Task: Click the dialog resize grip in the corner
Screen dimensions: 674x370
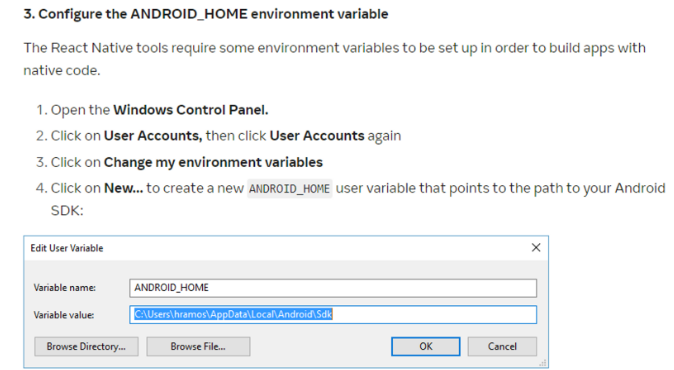Action: tap(543, 363)
